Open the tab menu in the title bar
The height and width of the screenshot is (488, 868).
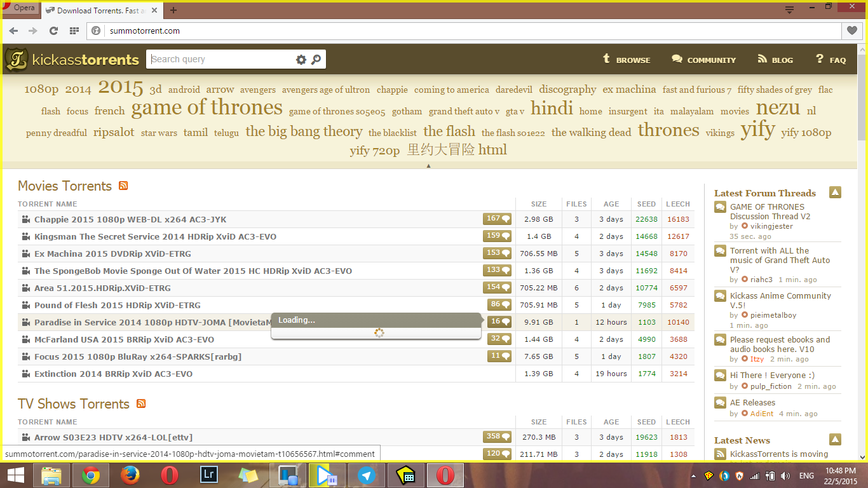coord(790,10)
